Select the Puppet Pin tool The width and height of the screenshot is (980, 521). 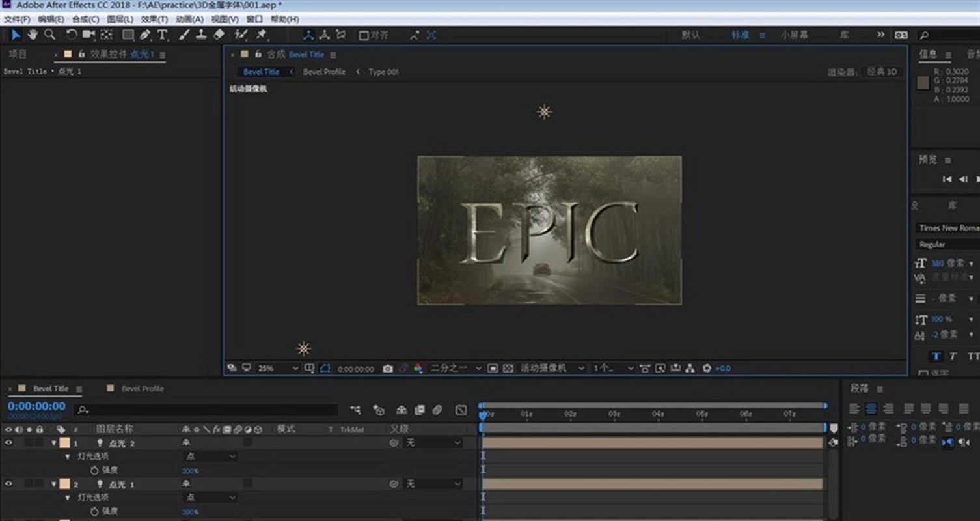point(262,35)
